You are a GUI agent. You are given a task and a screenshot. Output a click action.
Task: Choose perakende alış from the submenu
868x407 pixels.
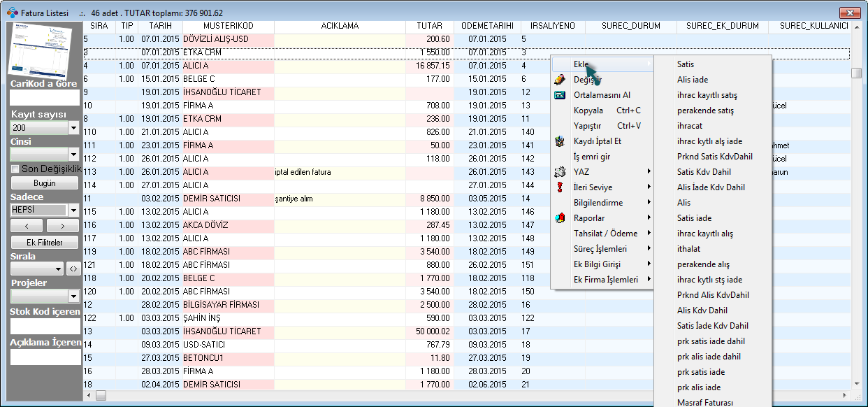pos(713,264)
